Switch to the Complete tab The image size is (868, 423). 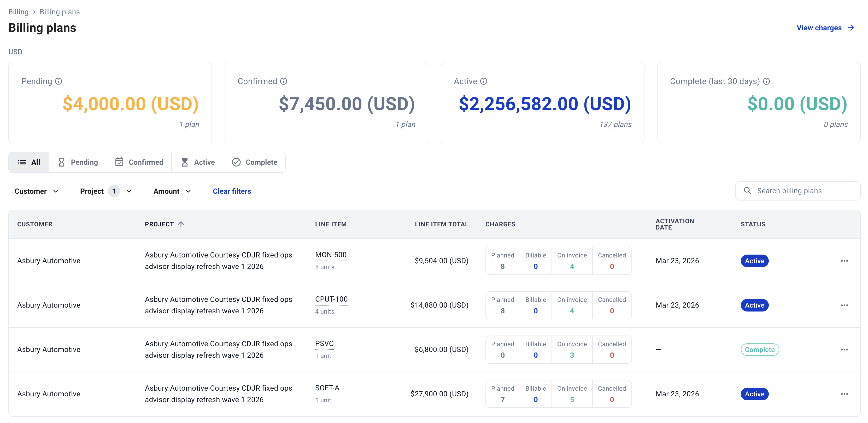254,162
